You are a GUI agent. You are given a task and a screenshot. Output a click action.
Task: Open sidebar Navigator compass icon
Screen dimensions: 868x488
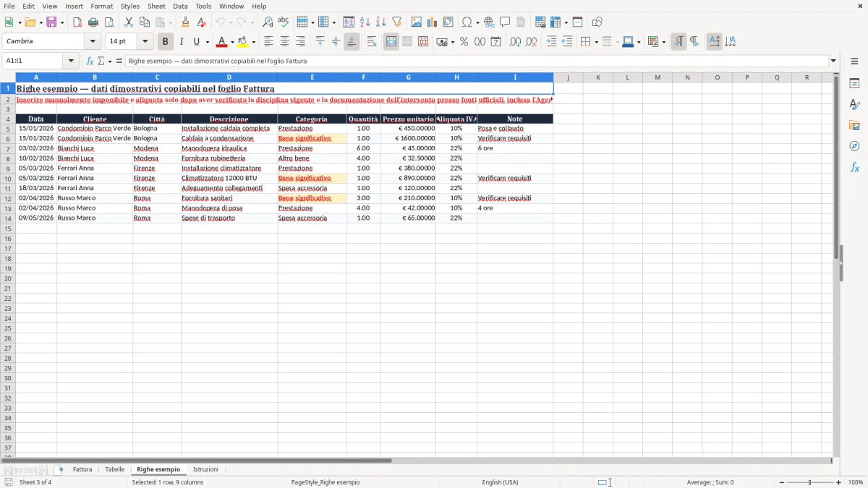point(854,146)
